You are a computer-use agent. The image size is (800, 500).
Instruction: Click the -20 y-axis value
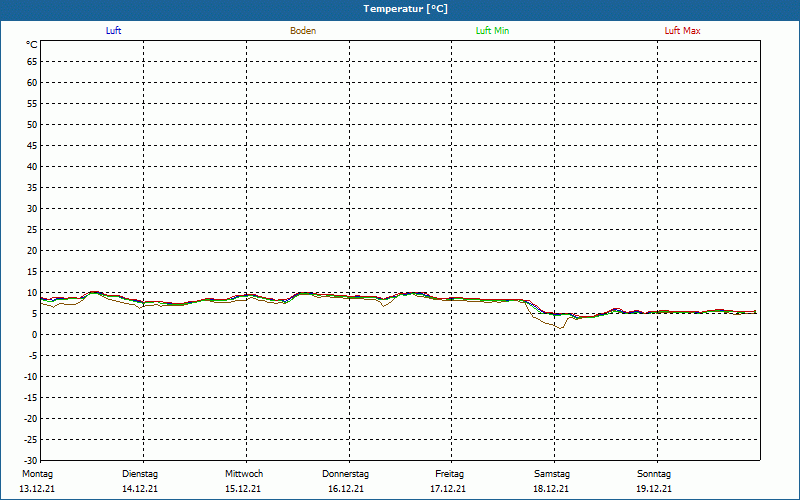coord(31,418)
